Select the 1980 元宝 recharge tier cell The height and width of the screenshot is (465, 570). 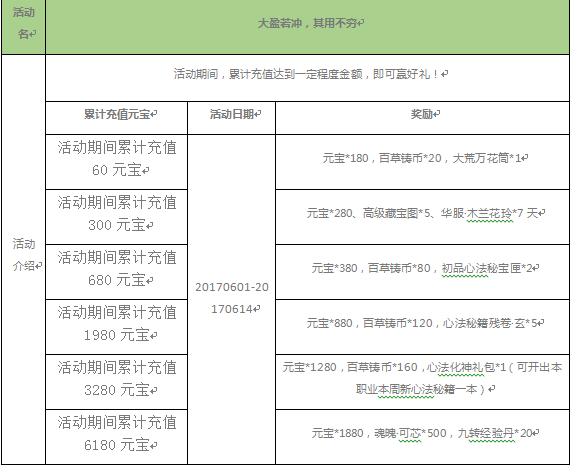coord(117,326)
